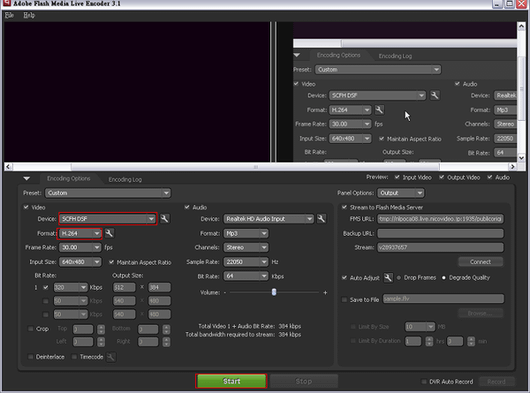Toggle Maintain Aspect Ratio checkbox

click(x=111, y=262)
